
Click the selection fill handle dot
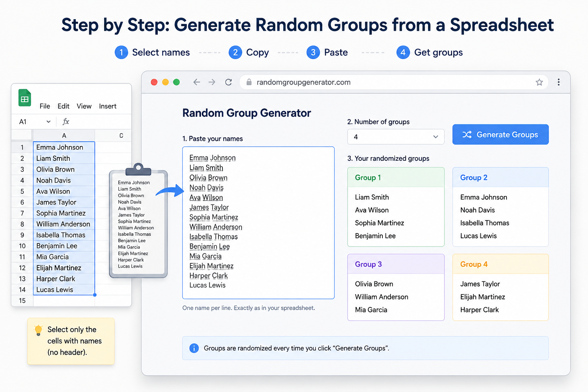coord(95,295)
